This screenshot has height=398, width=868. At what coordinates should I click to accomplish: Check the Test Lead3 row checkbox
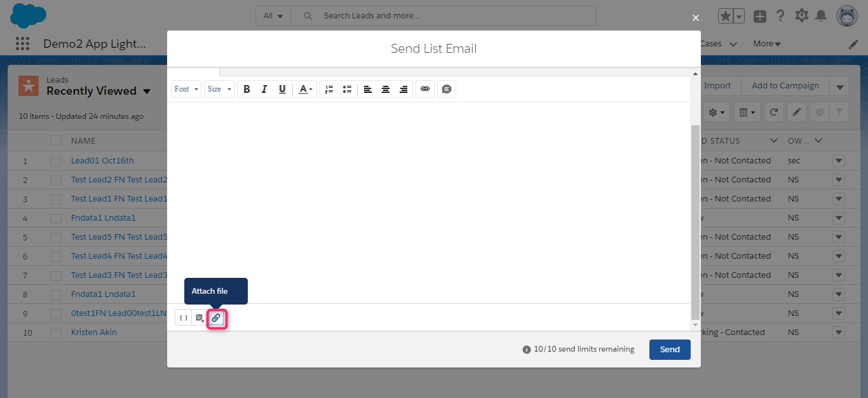coord(56,275)
